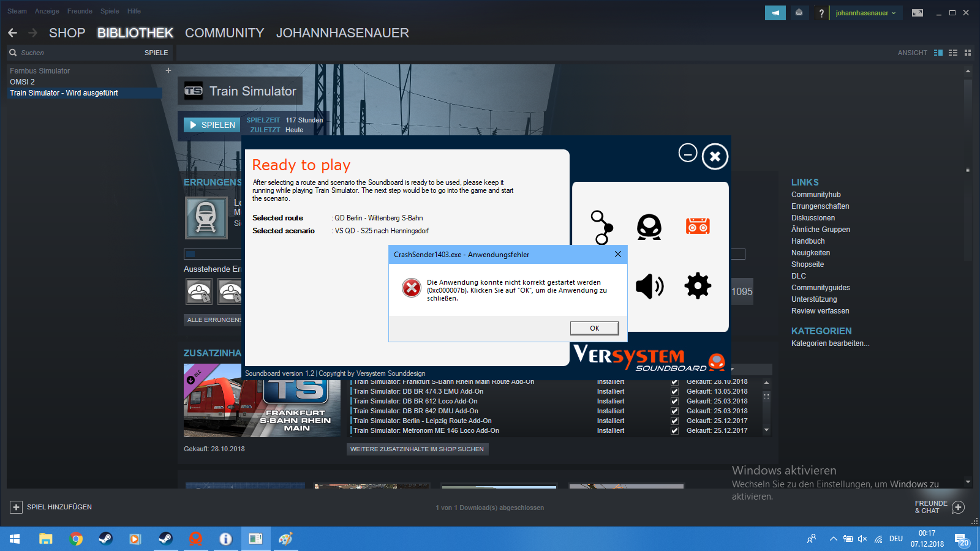
Task: Show hidden system tray icons chevron
Action: 833,539
